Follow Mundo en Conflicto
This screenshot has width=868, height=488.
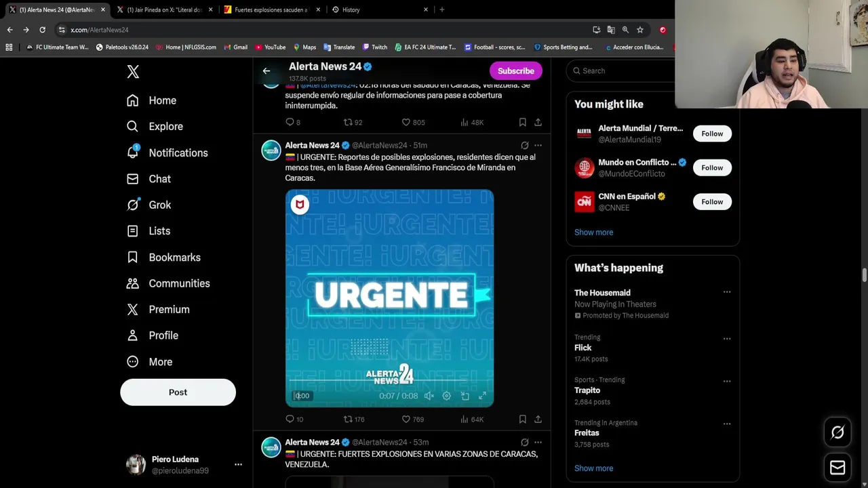(x=712, y=167)
